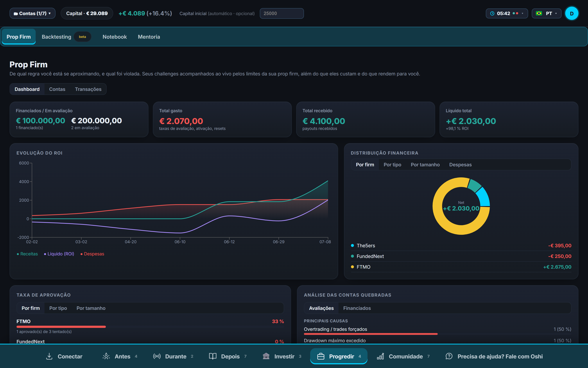The image size is (588, 368).
Task: Select Por tipo in Taxa de Aprovação
Action: 58,308
